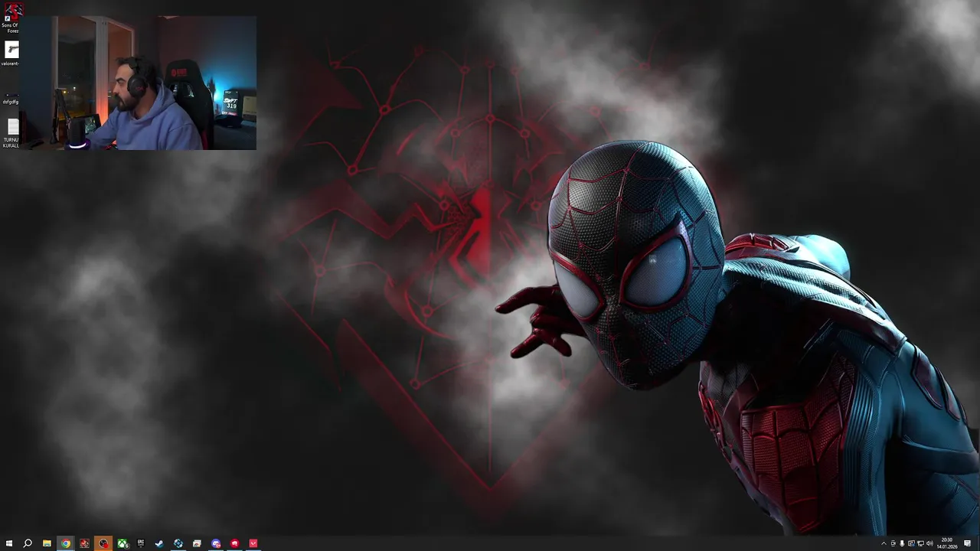This screenshot has height=551, width=980.
Task: Select the TURNUVA KURALLARI text file
Action: click(11, 132)
